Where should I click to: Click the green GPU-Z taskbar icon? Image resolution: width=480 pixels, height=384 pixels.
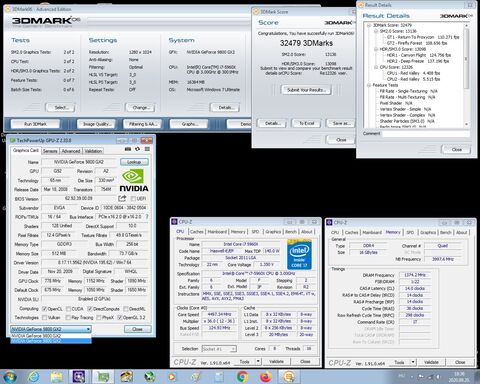click(x=103, y=377)
